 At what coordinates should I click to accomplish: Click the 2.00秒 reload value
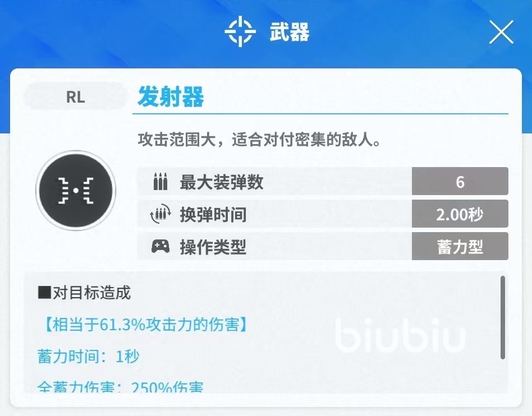(460, 214)
